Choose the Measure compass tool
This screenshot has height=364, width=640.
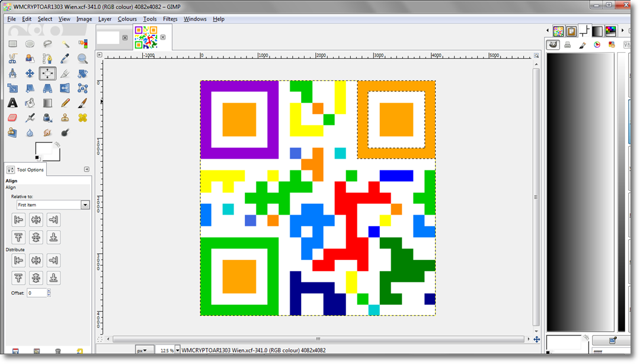(x=12, y=73)
